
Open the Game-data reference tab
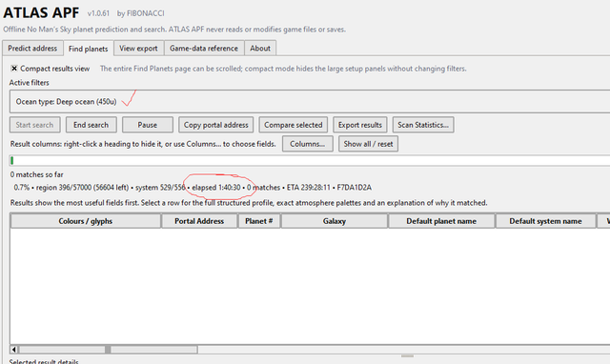click(204, 49)
